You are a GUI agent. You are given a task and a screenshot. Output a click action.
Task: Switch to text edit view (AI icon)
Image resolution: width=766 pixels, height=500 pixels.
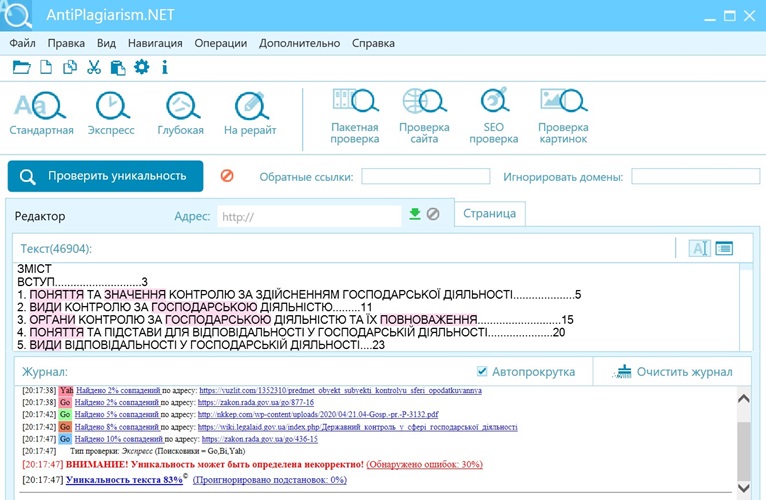point(700,248)
